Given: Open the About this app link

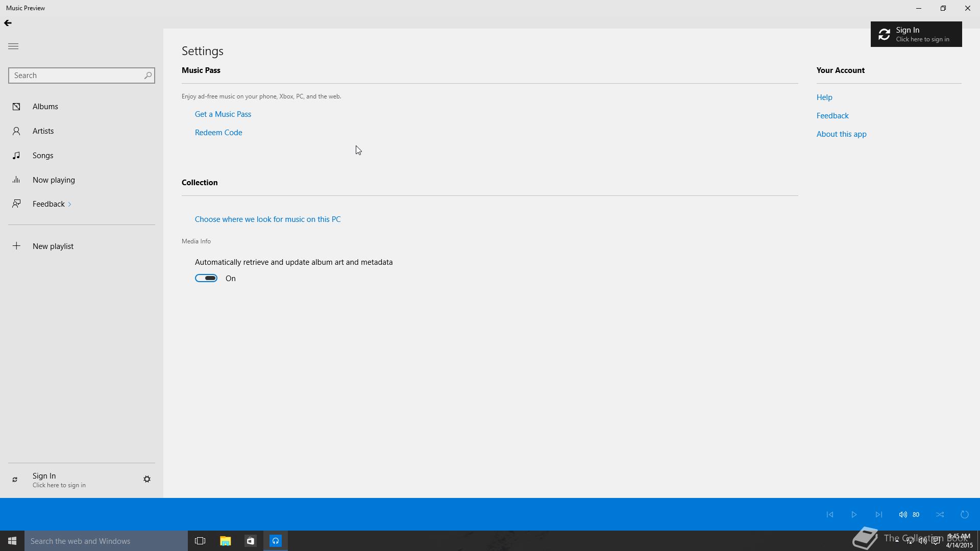Looking at the screenshot, I should pos(841,134).
